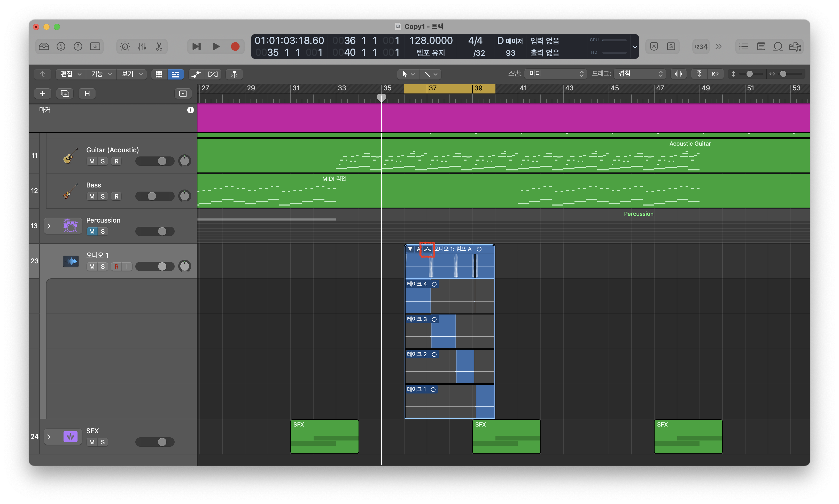This screenshot has height=504, width=839.
Task: Solo the Guitar (Acoustic) track
Action: [103, 161]
